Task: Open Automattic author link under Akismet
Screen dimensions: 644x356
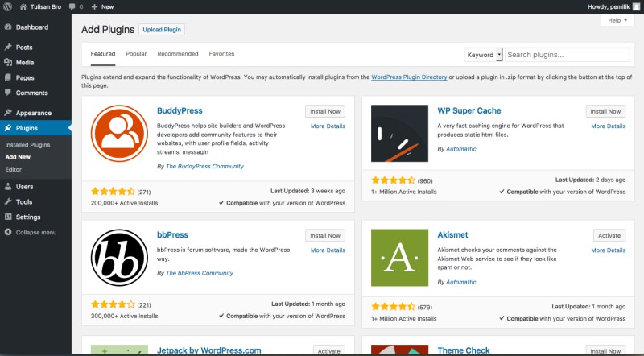Action: click(461, 282)
